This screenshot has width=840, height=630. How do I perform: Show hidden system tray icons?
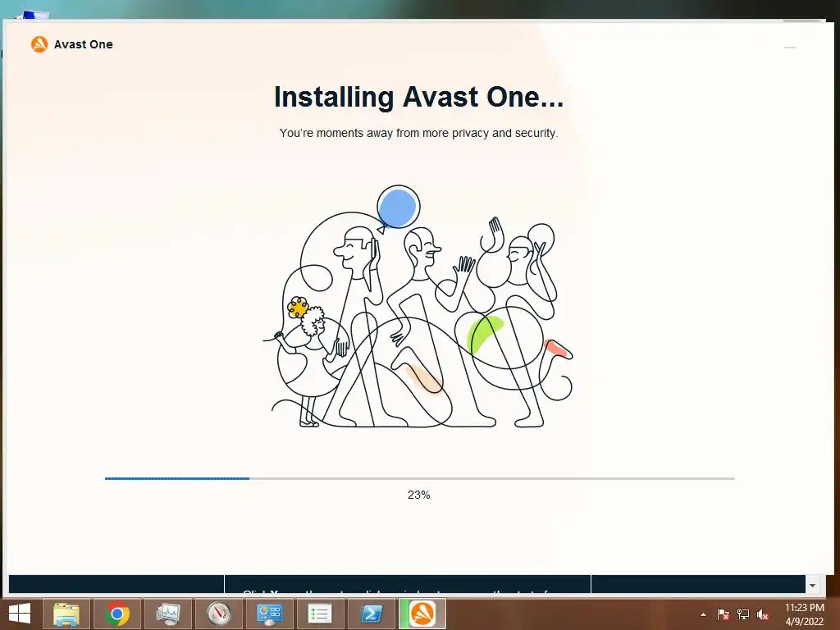click(x=703, y=614)
